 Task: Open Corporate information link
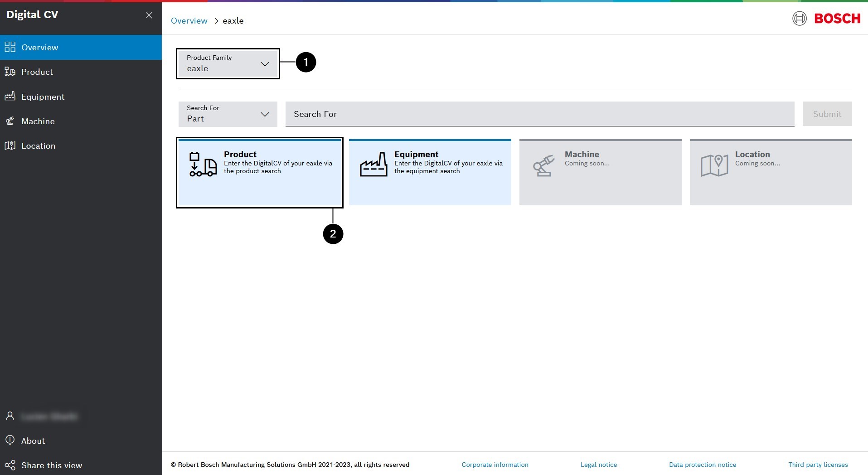[x=495, y=465]
